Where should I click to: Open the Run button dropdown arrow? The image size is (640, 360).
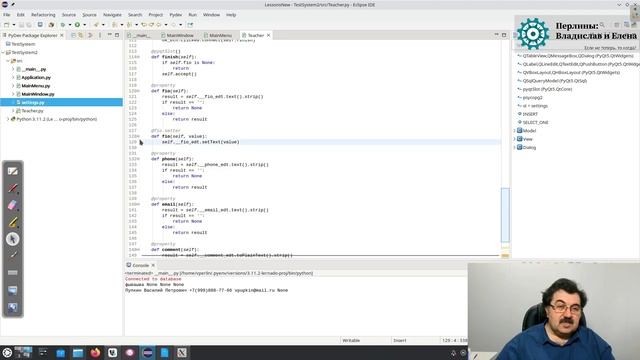pos(84,25)
